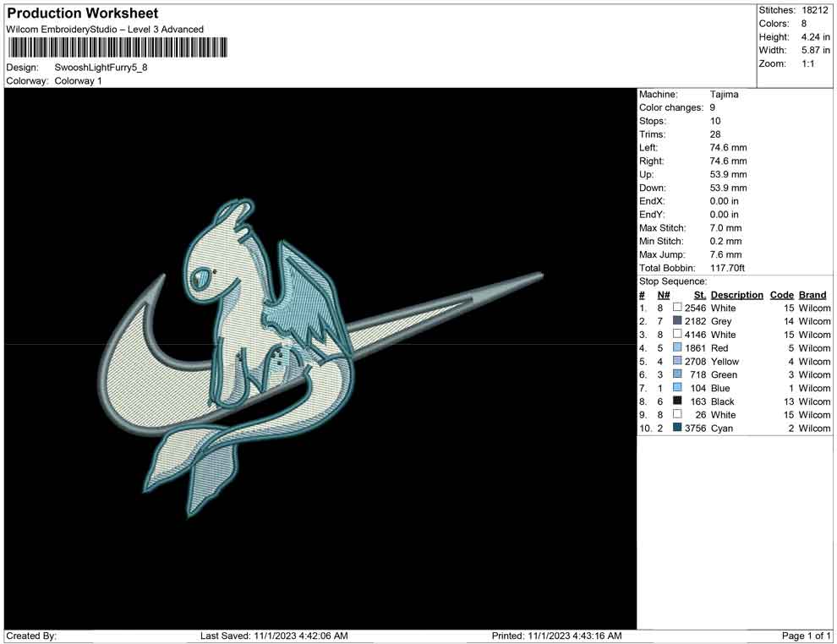The width and height of the screenshot is (837, 644).
Task: Click the Stop Sequence heading
Action: 673,281
